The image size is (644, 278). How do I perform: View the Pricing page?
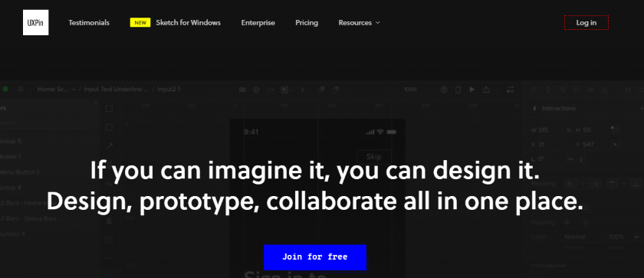307,22
